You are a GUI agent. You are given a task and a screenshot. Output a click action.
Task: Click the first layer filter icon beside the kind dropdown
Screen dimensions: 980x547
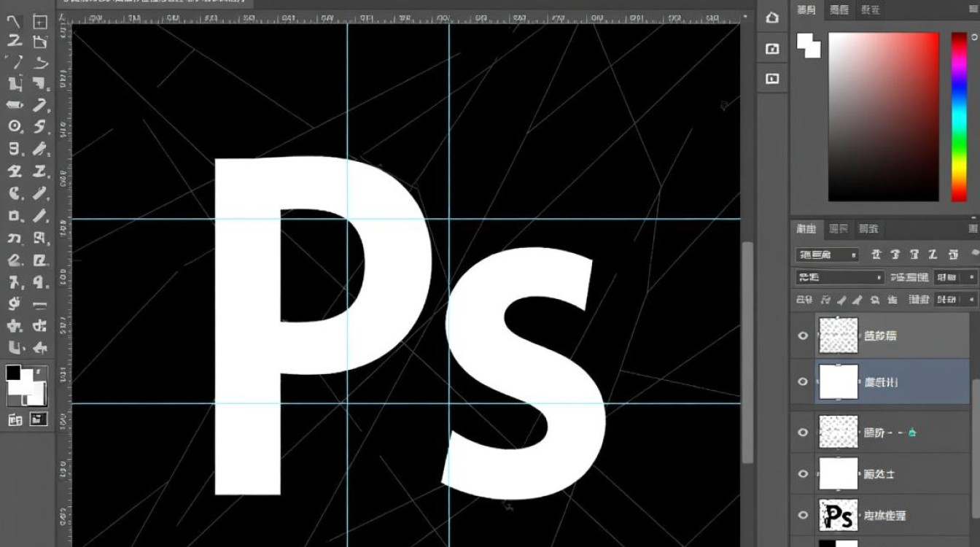(x=876, y=255)
